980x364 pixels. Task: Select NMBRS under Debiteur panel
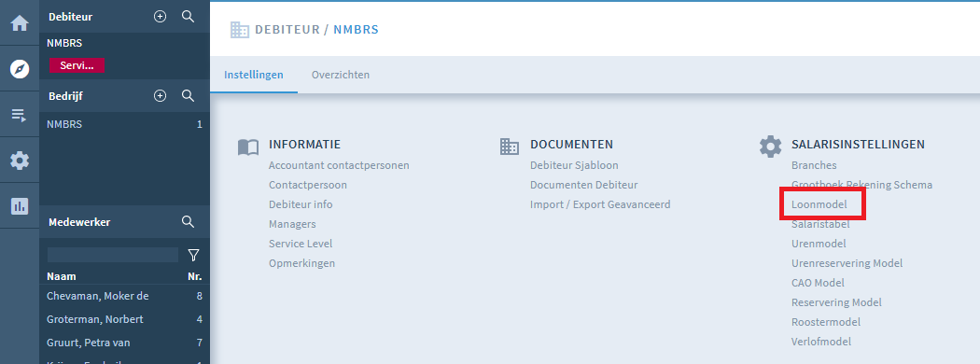(64, 43)
